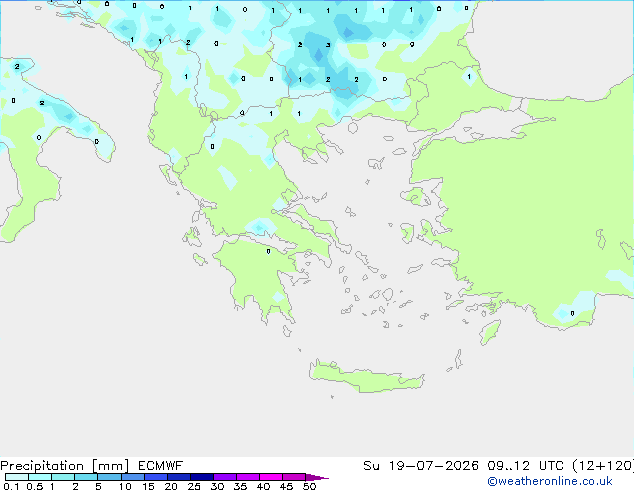Select the lightest 0.1–0.5 mm legend swatch
Viewport: 634px width, 490px height.
17,477
